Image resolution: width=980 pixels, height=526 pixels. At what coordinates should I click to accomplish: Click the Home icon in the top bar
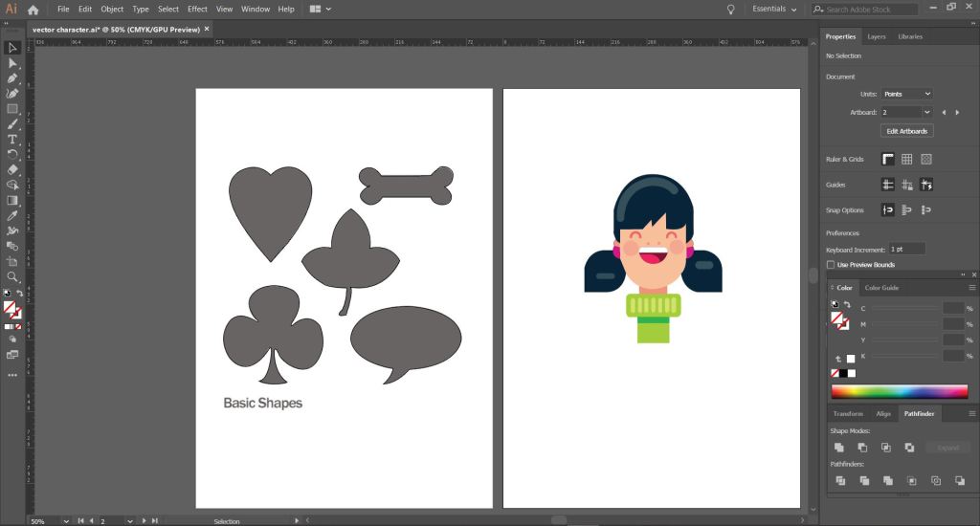pos(33,9)
